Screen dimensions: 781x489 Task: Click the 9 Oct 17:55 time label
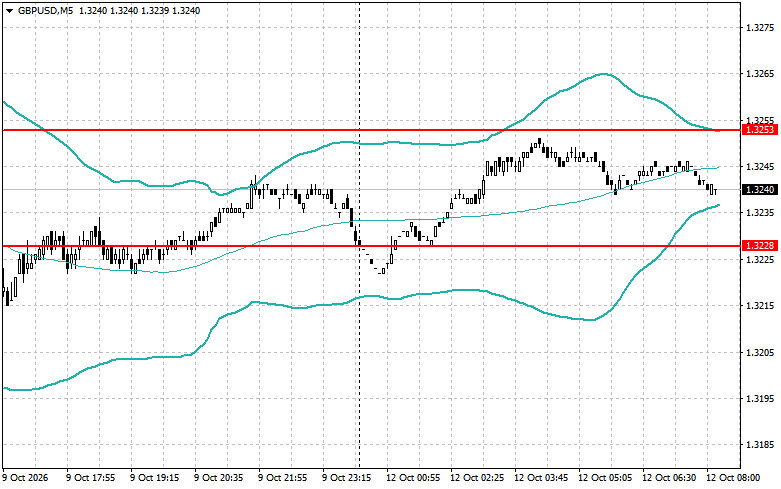coord(91,478)
